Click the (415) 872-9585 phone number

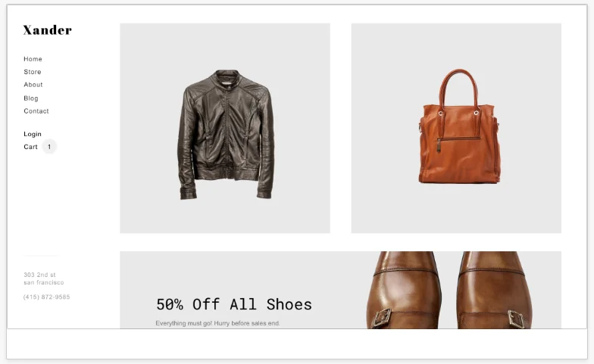(47, 297)
